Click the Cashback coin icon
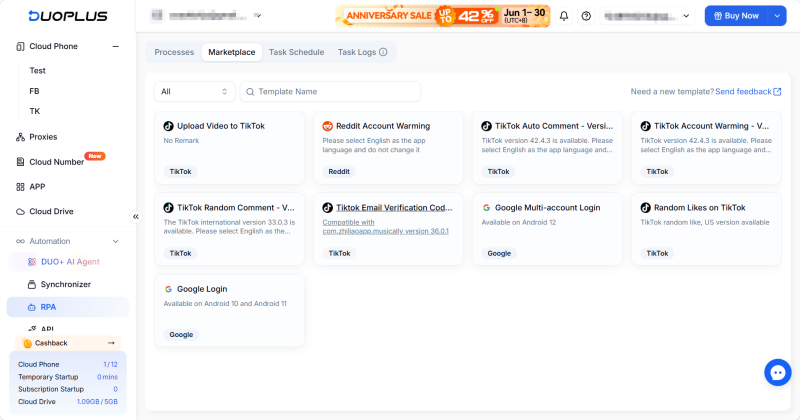This screenshot has width=800, height=420. pyautogui.click(x=27, y=343)
